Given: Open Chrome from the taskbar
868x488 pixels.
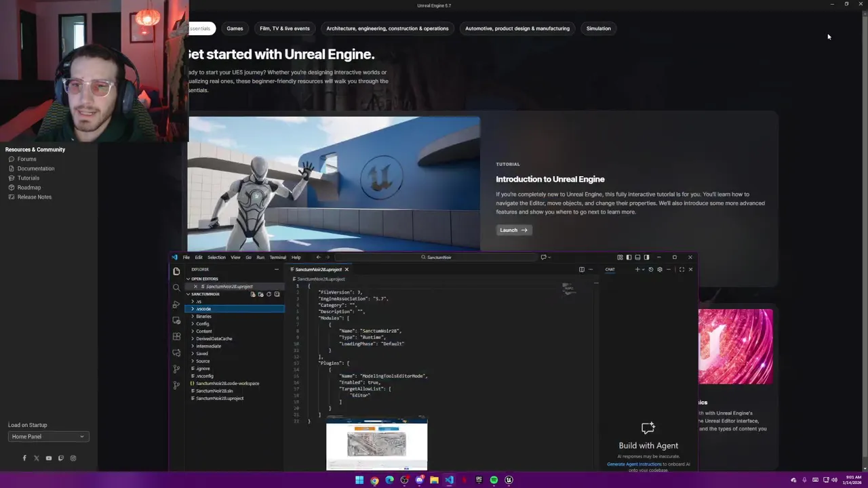Looking at the screenshot, I should click(374, 480).
